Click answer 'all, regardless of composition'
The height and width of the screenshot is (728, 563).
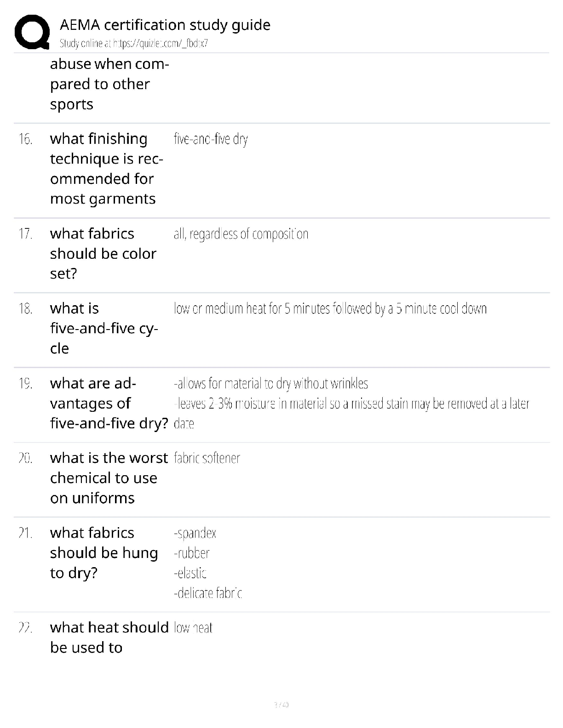tap(241, 234)
